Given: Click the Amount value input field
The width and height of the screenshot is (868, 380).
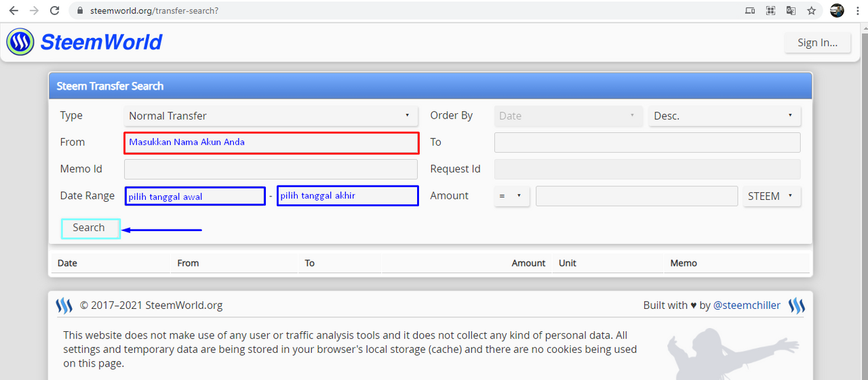Looking at the screenshot, I should click(637, 196).
